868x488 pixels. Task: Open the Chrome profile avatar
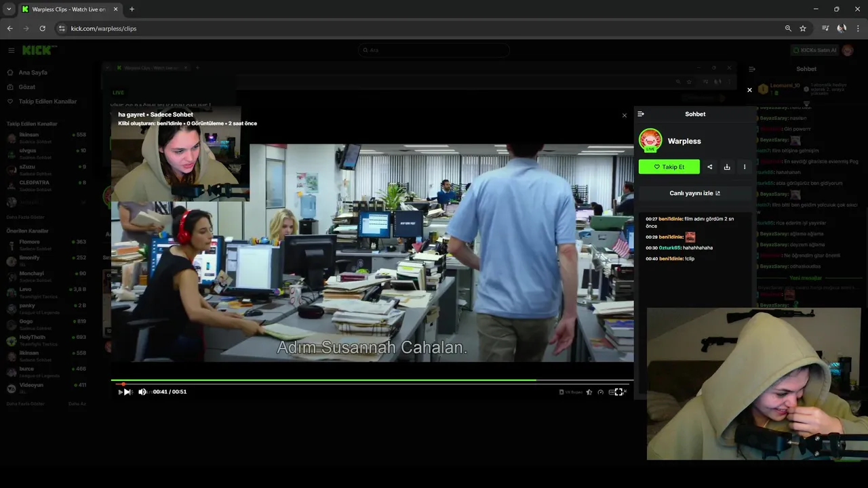[842, 28]
